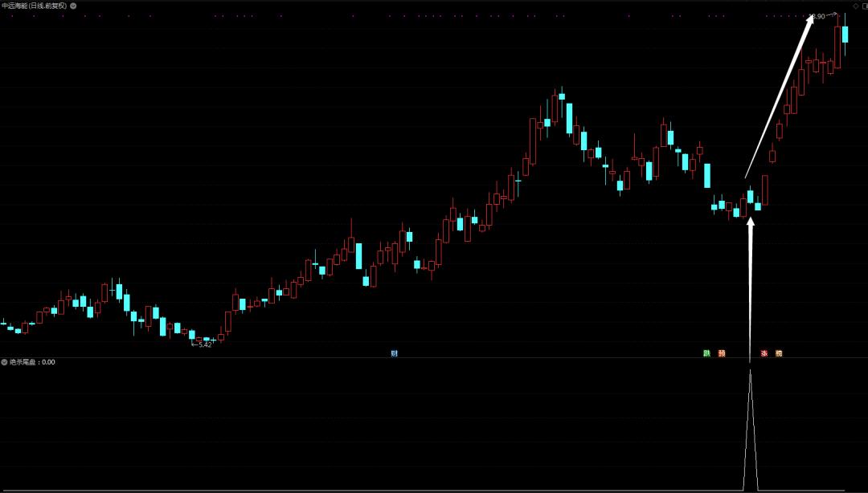Click the 中远海能 (日线,前复权) chart title
Viewport: 868px width, 493px height.
click(35, 6)
